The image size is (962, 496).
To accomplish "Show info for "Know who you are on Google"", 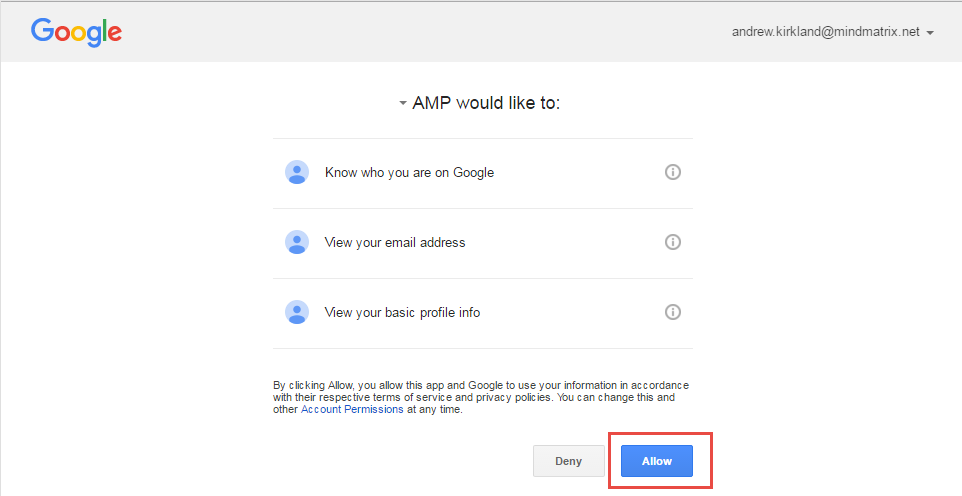I will click(673, 172).
